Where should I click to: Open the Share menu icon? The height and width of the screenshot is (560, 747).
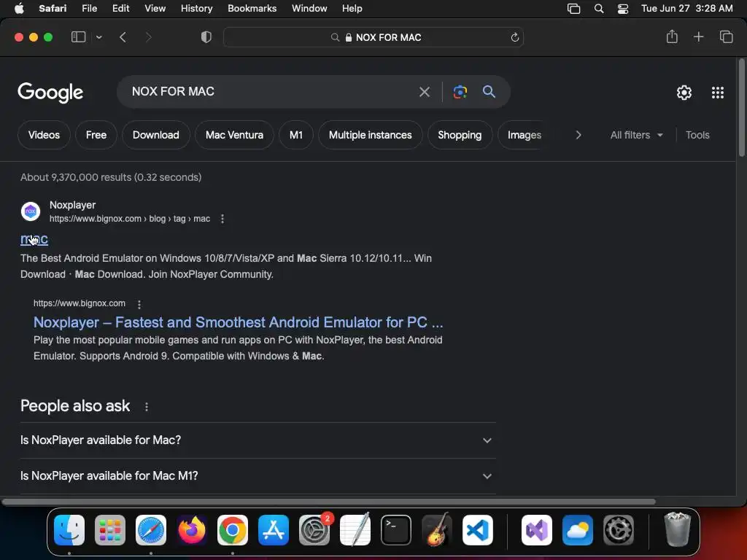pyautogui.click(x=672, y=36)
